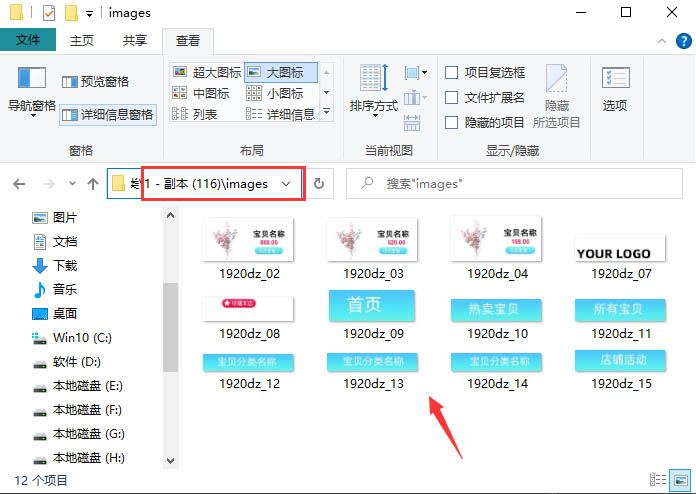Open the Win10 (C:) drive

pyautogui.click(x=72, y=338)
